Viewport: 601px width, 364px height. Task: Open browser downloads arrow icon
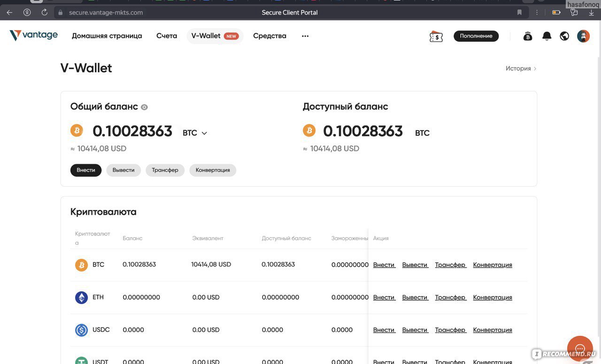pyautogui.click(x=591, y=13)
